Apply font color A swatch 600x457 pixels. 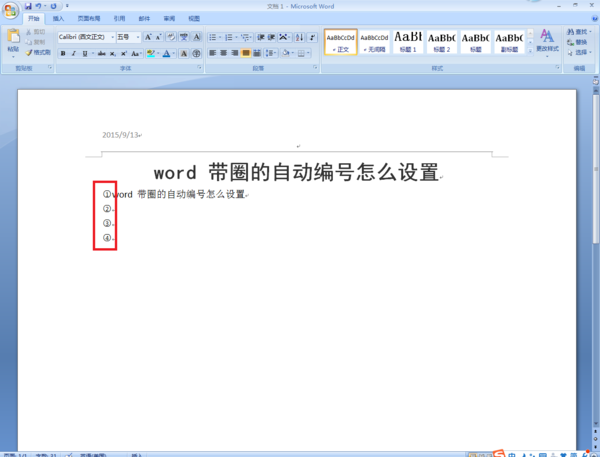click(x=166, y=53)
